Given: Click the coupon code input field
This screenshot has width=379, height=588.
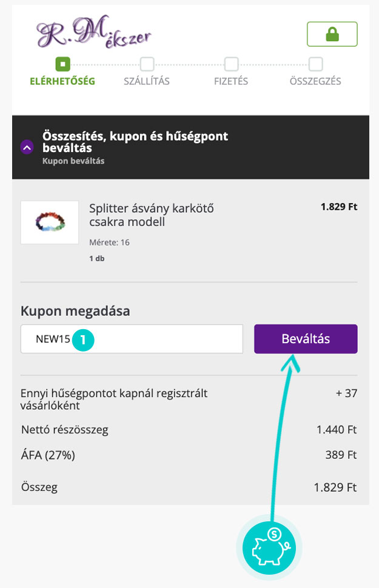Looking at the screenshot, I should pyautogui.click(x=158, y=339).
